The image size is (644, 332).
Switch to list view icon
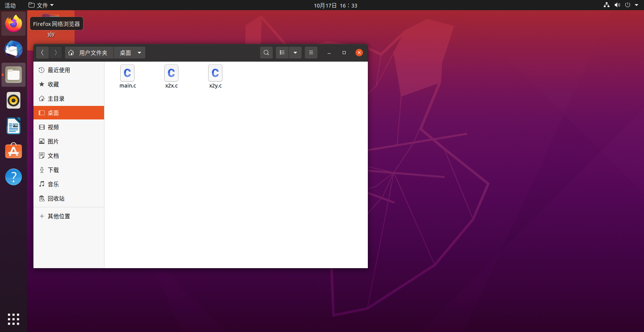click(282, 53)
